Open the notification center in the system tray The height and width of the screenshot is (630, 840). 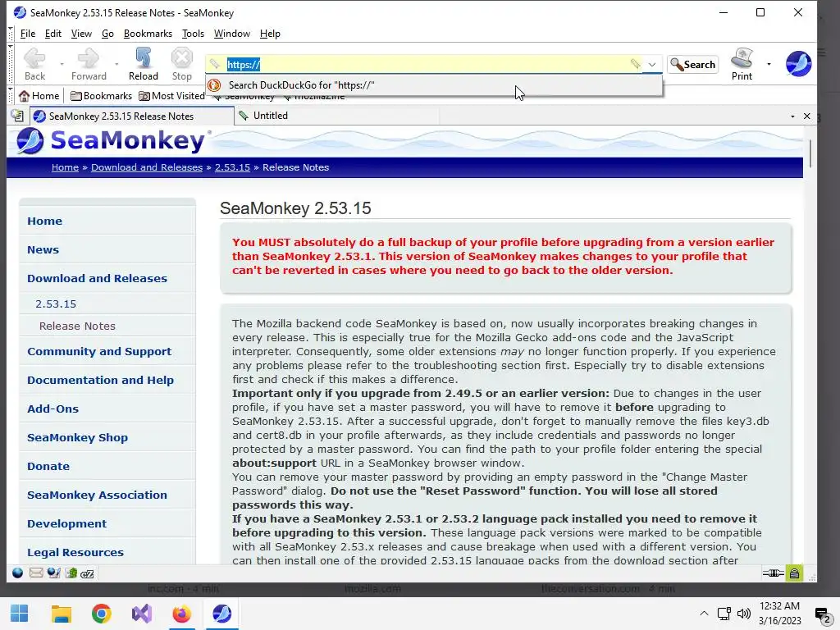(822, 614)
